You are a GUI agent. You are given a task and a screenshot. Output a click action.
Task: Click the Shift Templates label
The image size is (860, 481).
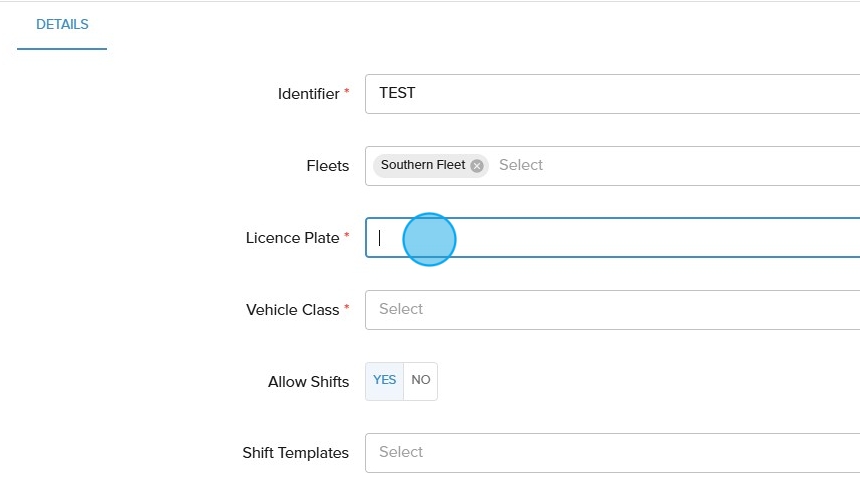click(295, 453)
